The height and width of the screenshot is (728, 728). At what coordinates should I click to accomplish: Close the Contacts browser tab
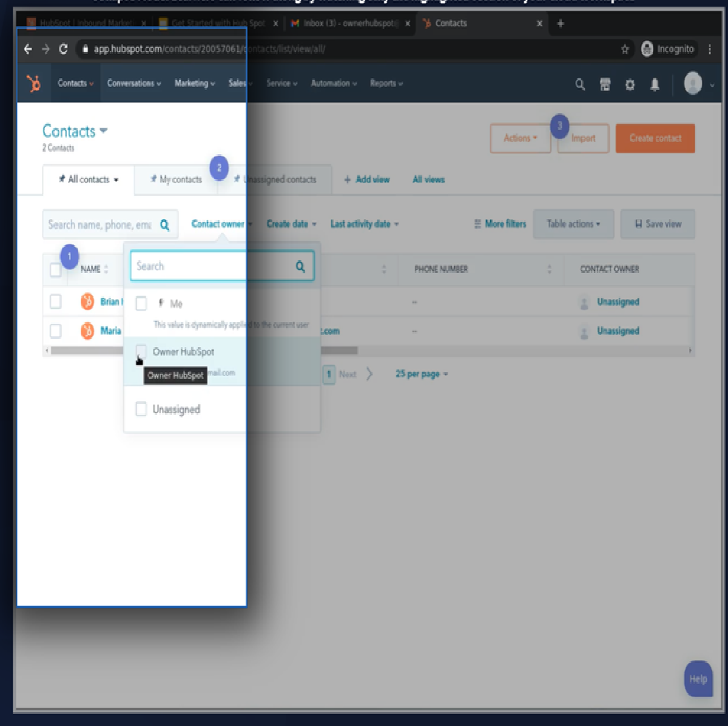click(539, 24)
